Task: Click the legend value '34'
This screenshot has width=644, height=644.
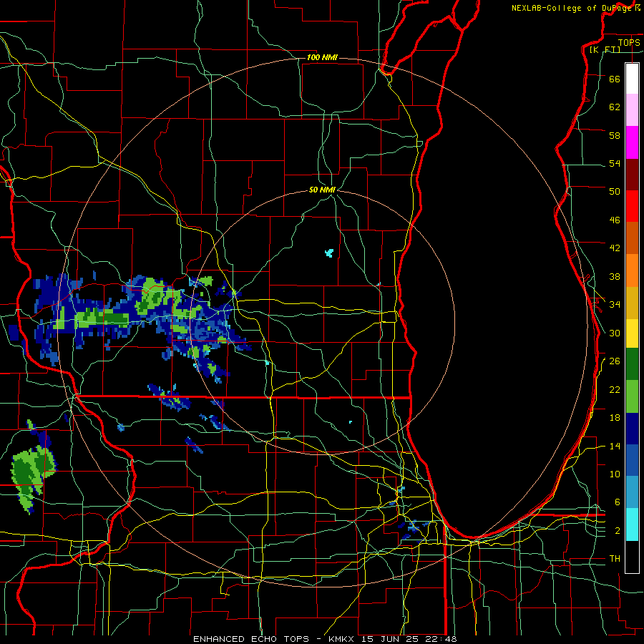Action: click(x=615, y=305)
